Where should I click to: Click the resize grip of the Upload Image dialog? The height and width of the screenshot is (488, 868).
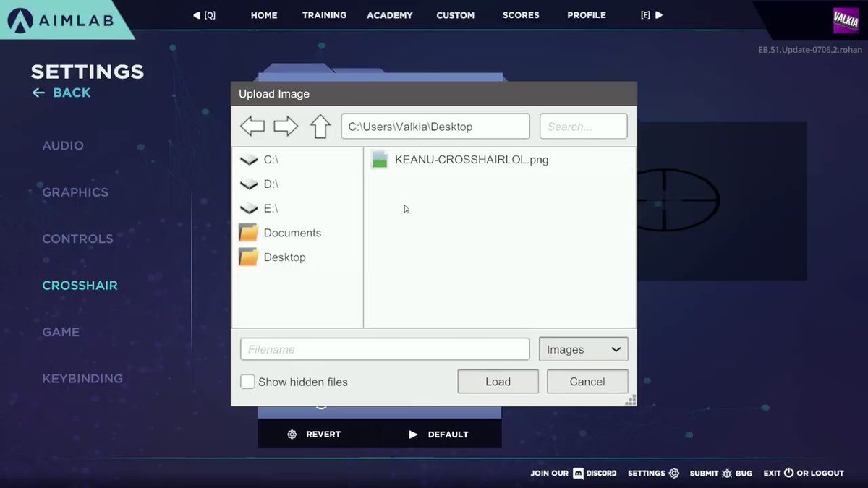pos(630,400)
